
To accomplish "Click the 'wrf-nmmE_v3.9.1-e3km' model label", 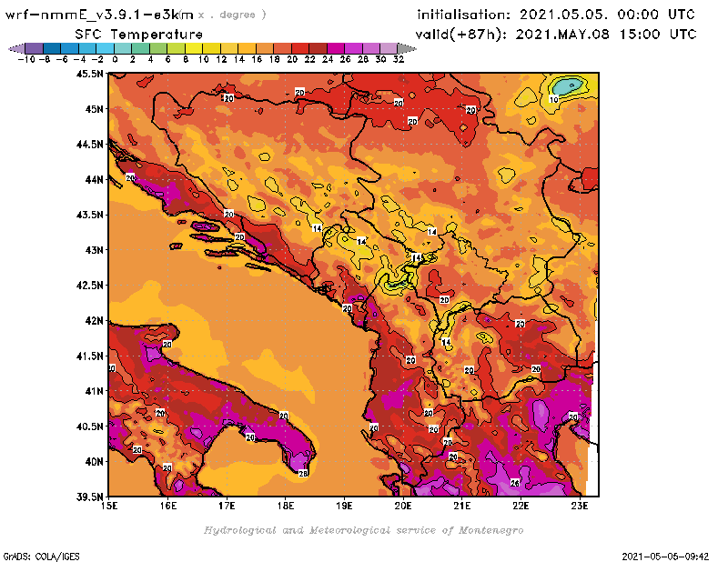I will click(99, 15).
